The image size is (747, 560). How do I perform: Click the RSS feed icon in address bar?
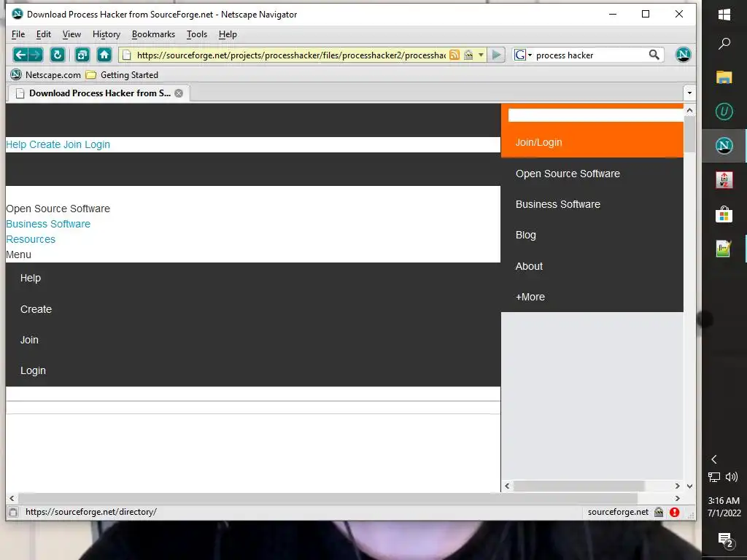pos(454,55)
